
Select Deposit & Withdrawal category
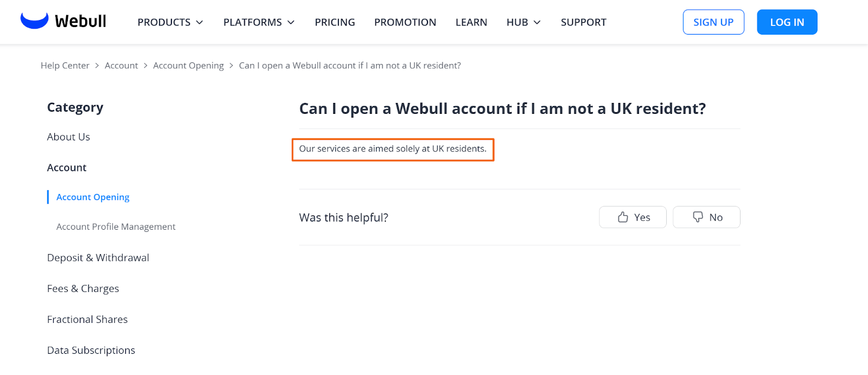[98, 258]
